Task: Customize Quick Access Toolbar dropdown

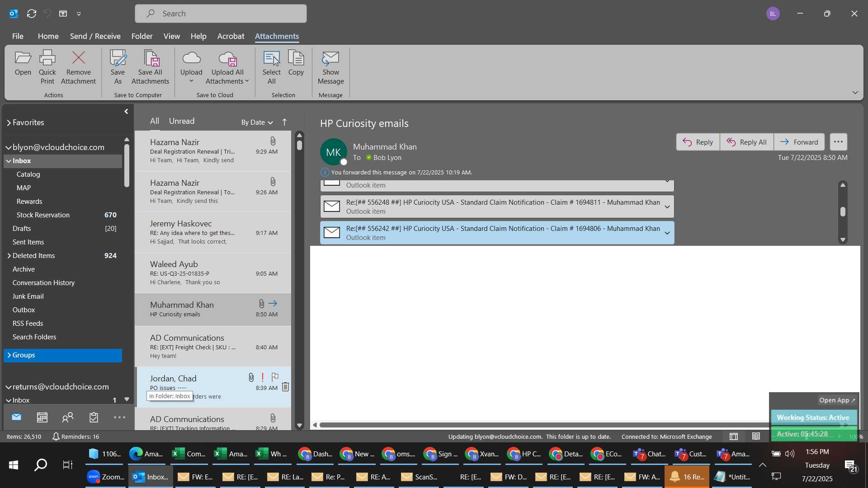Action: pos(79,14)
